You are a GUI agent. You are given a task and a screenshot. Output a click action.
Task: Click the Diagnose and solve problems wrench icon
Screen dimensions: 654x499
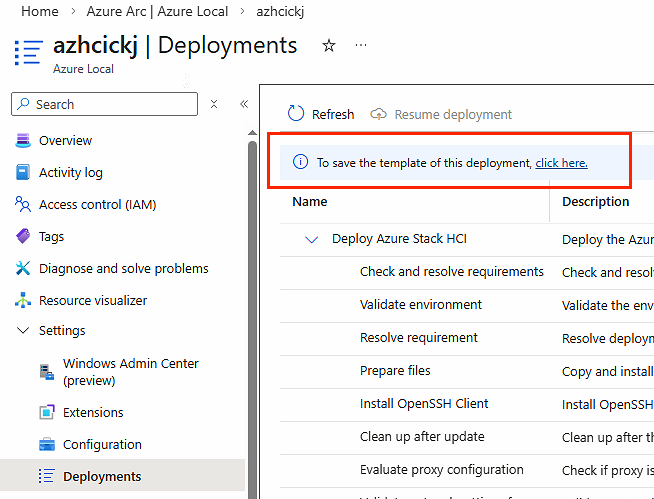click(x=23, y=269)
